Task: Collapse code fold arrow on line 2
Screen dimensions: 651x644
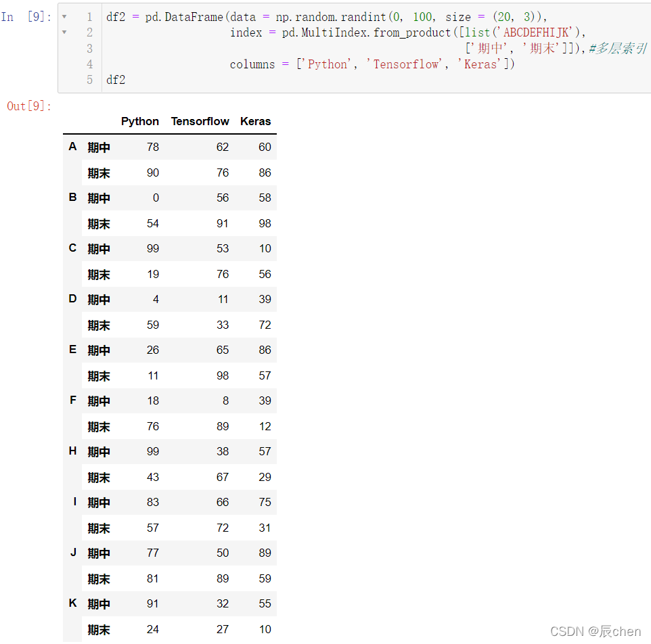Action: [x=64, y=32]
